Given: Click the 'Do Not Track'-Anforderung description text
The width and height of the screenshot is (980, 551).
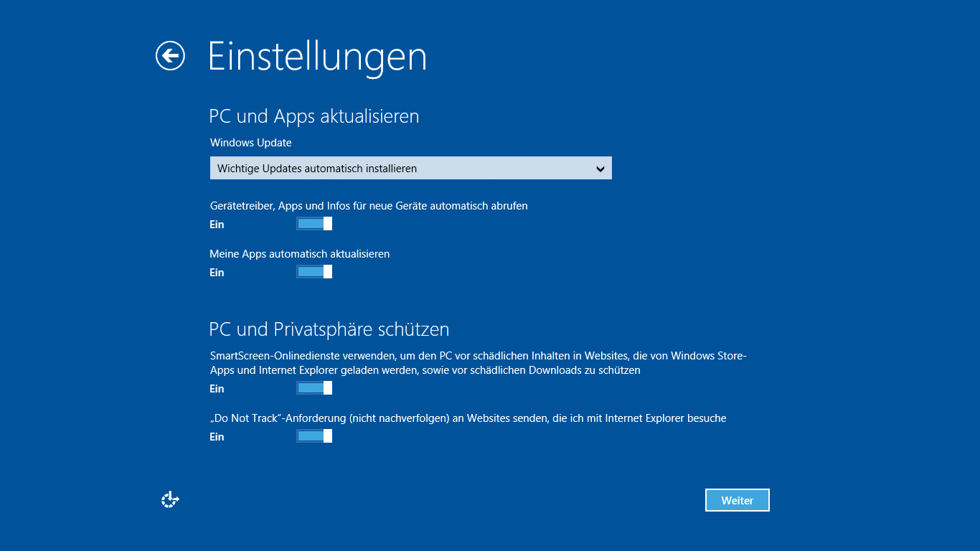Looking at the screenshot, I should pos(468,418).
